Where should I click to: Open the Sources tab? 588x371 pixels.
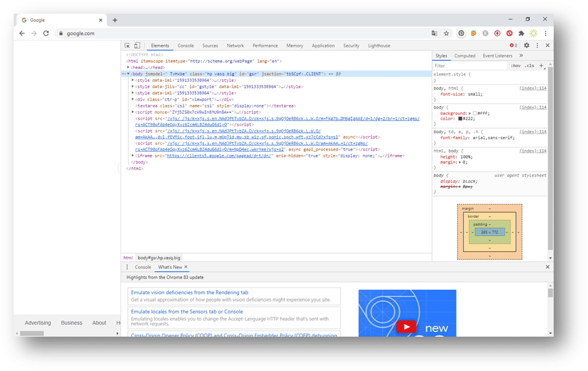pyautogui.click(x=210, y=46)
